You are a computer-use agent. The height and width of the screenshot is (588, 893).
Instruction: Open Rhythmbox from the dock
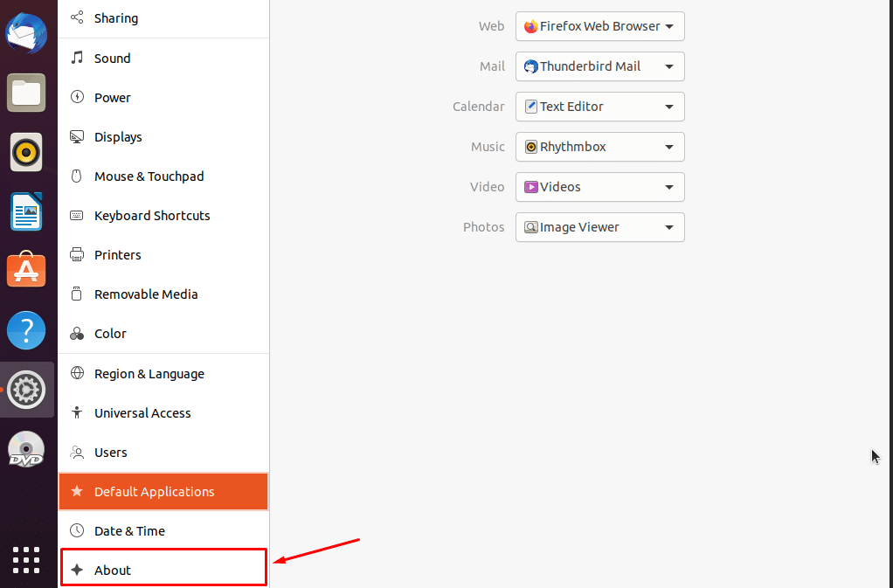pos(26,153)
